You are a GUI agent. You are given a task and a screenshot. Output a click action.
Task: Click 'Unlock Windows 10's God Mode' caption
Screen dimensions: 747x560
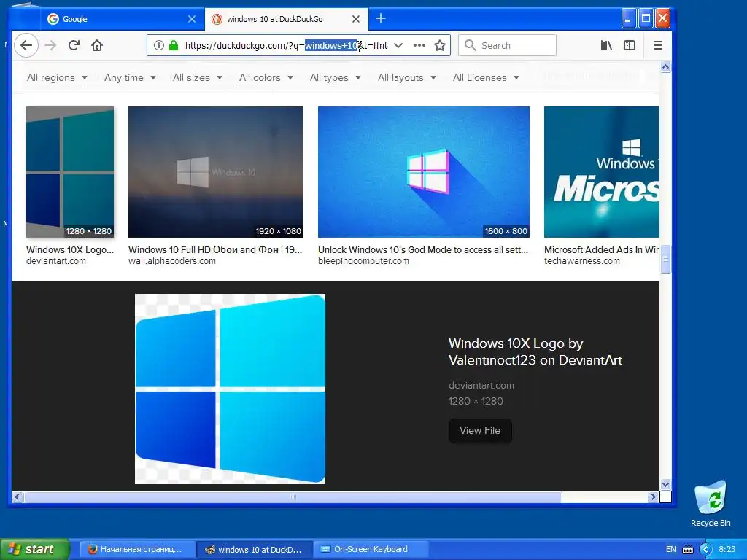423,249
